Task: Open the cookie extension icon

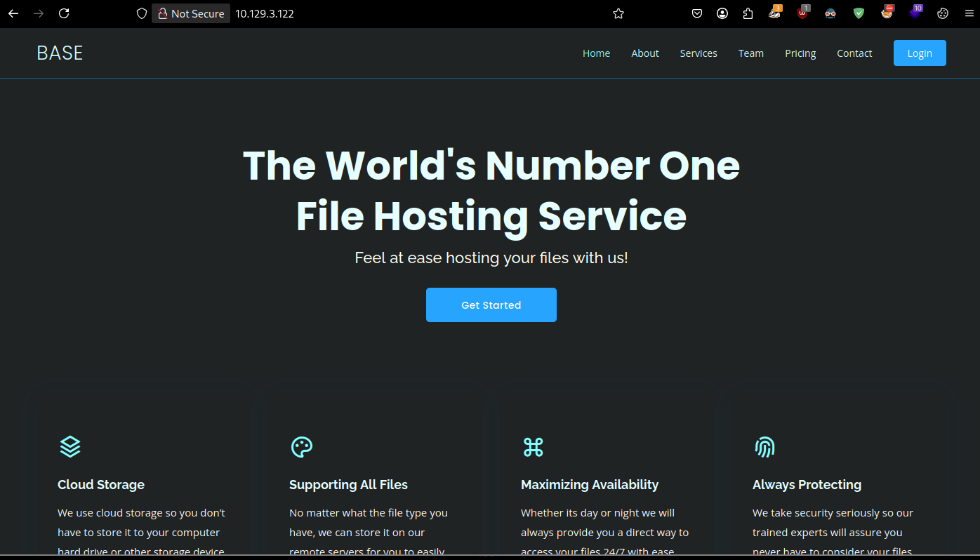Action: pos(943,13)
